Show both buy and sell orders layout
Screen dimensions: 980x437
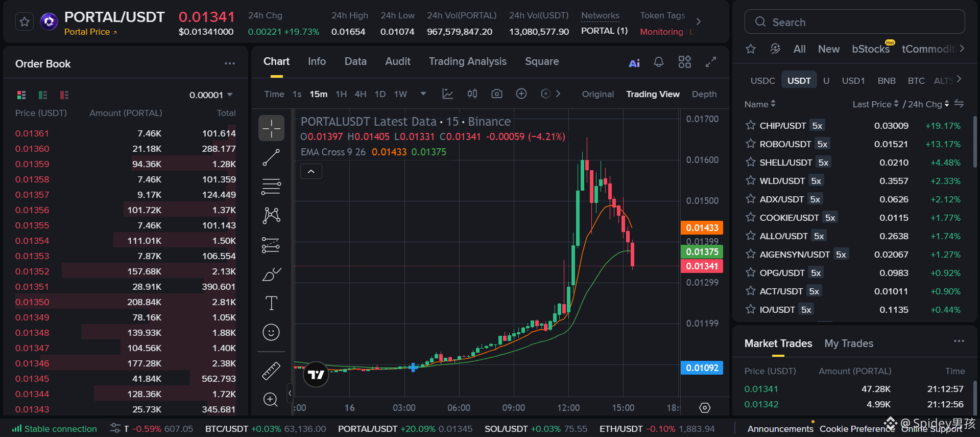tap(21, 95)
